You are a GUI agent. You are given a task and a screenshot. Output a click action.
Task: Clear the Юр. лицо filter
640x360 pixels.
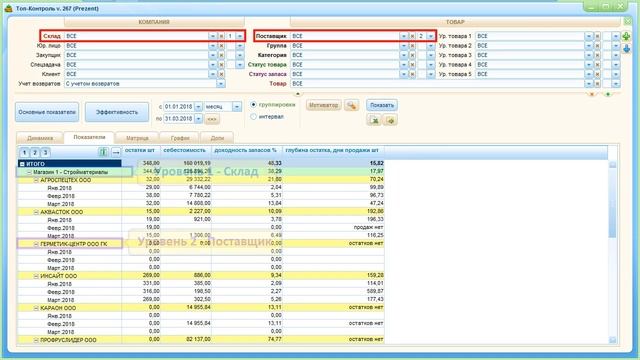[221, 46]
